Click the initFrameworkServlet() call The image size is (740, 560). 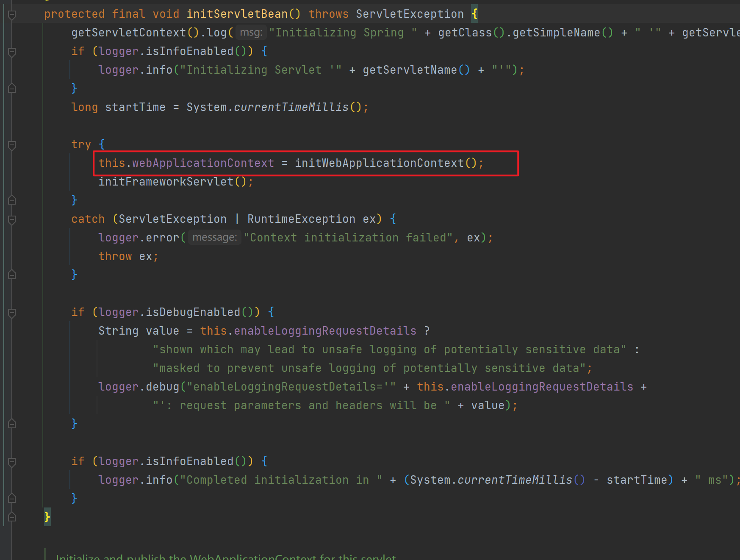point(172,182)
